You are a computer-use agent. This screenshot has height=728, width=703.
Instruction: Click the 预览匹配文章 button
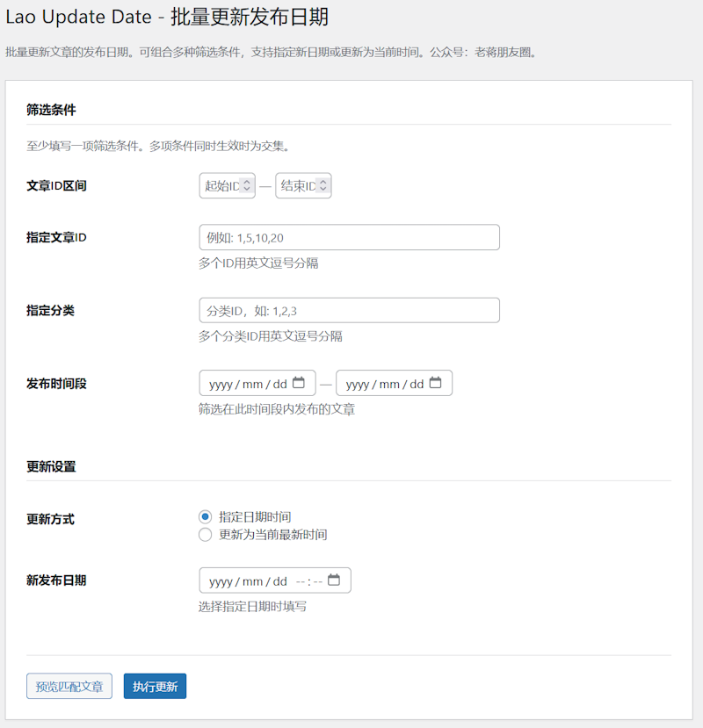tap(69, 686)
